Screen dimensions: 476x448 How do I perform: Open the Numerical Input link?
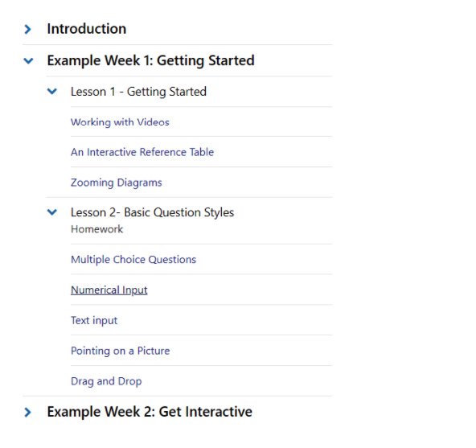pyautogui.click(x=109, y=290)
